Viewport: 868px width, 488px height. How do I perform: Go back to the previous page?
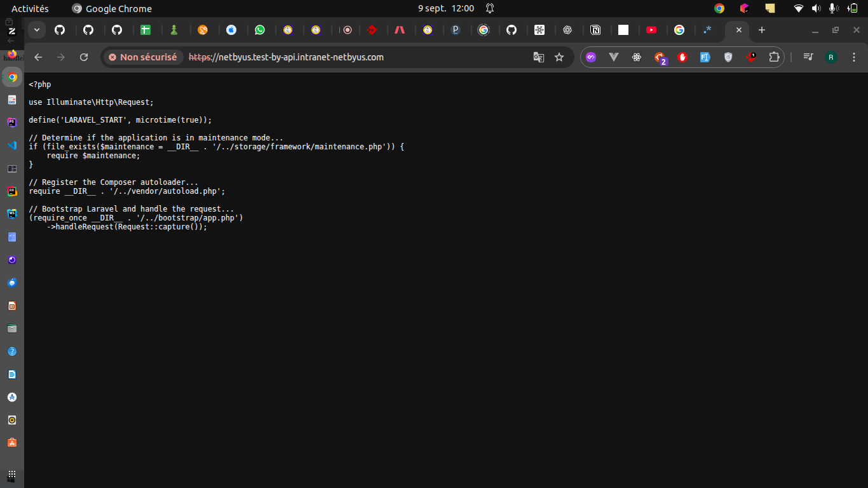(x=38, y=57)
